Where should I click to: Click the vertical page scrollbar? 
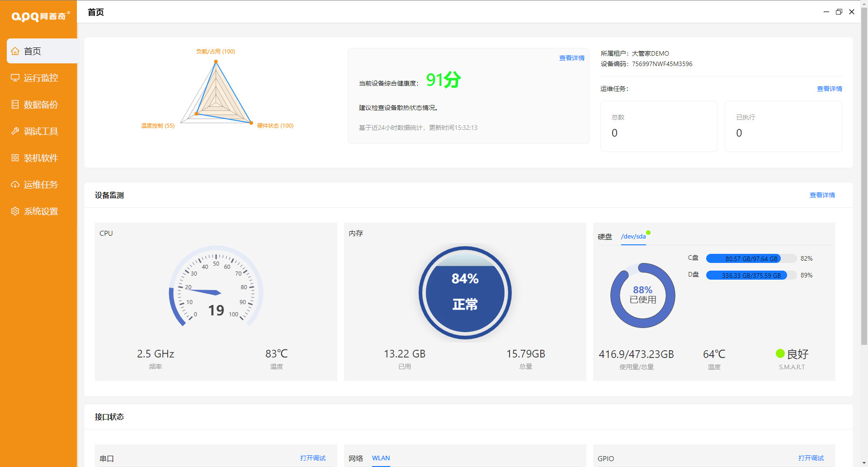pyautogui.click(x=864, y=181)
